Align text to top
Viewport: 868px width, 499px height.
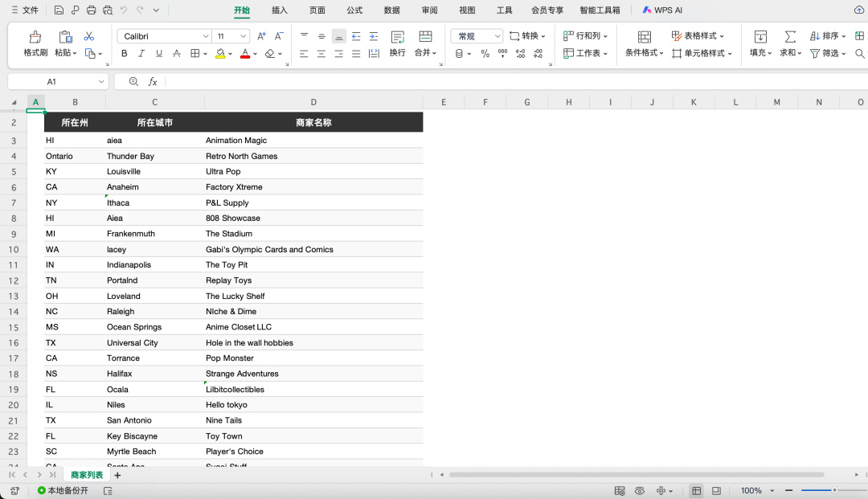coord(304,36)
